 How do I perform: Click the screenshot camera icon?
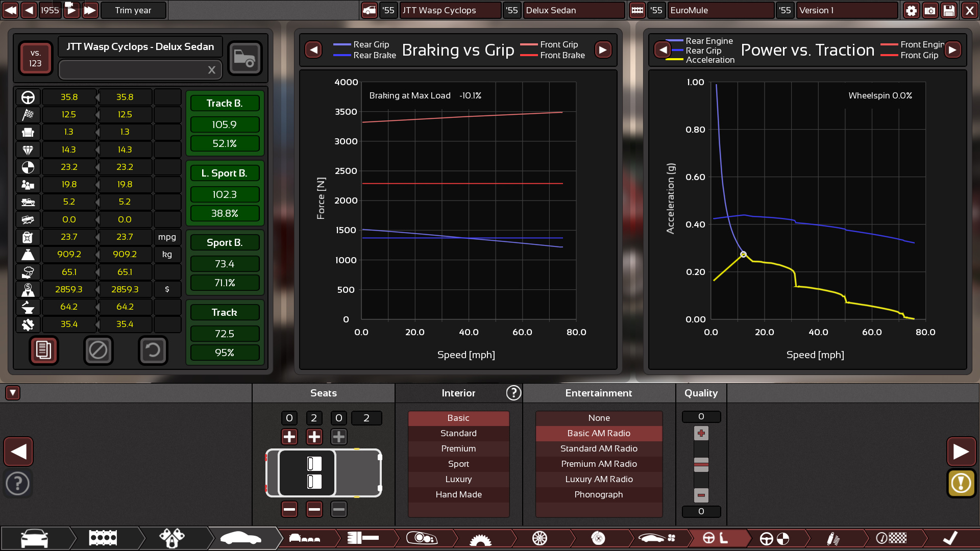pyautogui.click(x=930, y=10)
